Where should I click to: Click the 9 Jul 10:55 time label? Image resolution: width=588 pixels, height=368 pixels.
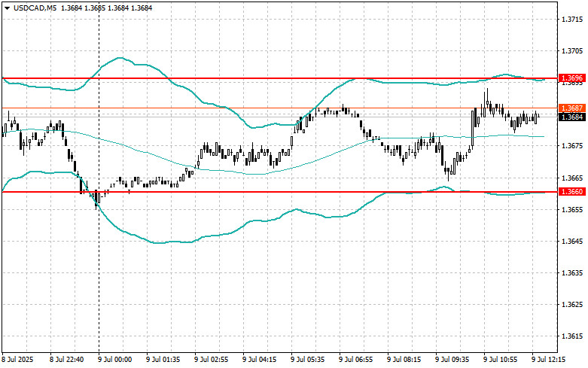point(501,360)
